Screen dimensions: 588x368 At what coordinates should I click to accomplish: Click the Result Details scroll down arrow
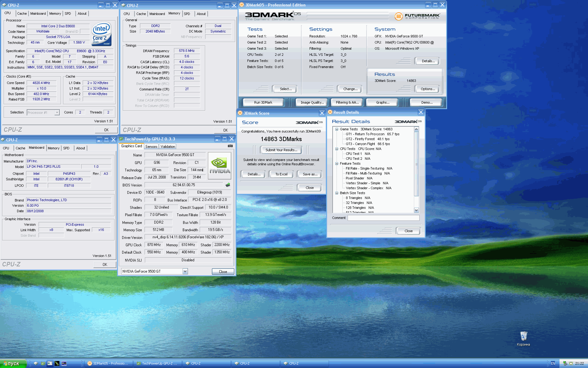coord(416,210)
